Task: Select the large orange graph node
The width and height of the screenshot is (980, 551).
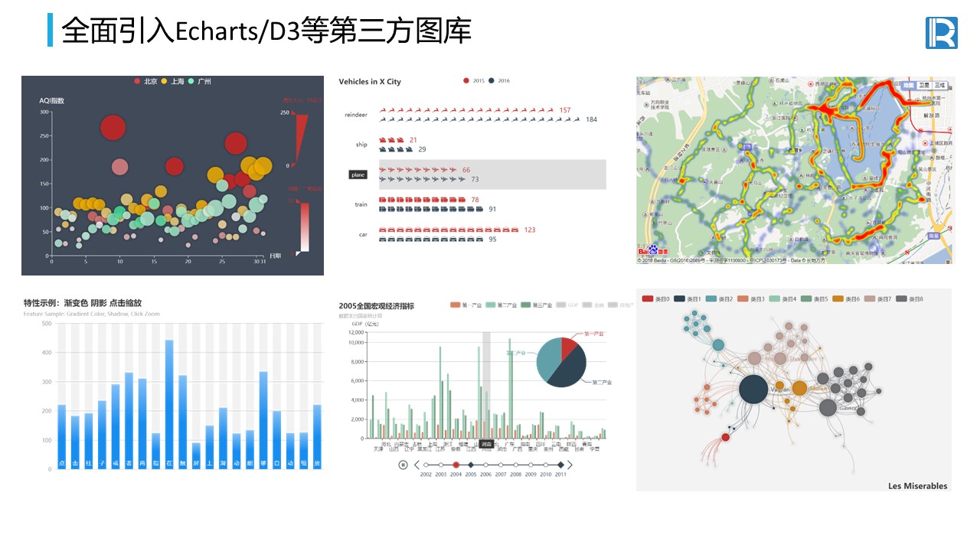Action: click(799, 388)
